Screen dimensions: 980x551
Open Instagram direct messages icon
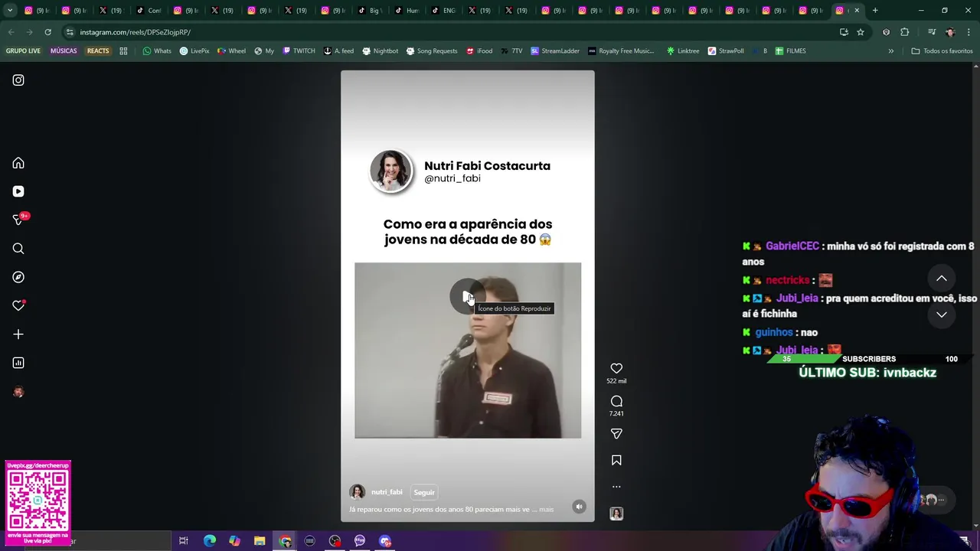pyautogui.click(x=18, y=220)
